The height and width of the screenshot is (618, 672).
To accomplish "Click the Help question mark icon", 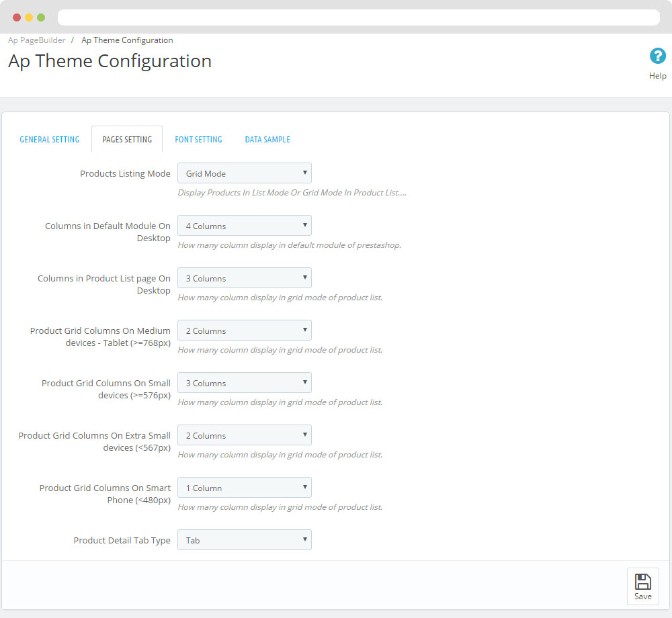I will pyautogui.click(x=657, y=56).
